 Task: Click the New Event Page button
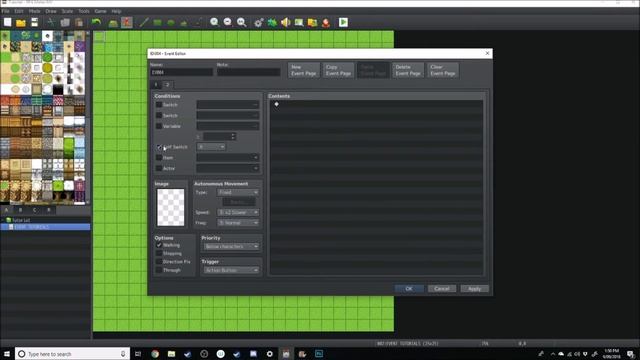(x=304, y=70)
